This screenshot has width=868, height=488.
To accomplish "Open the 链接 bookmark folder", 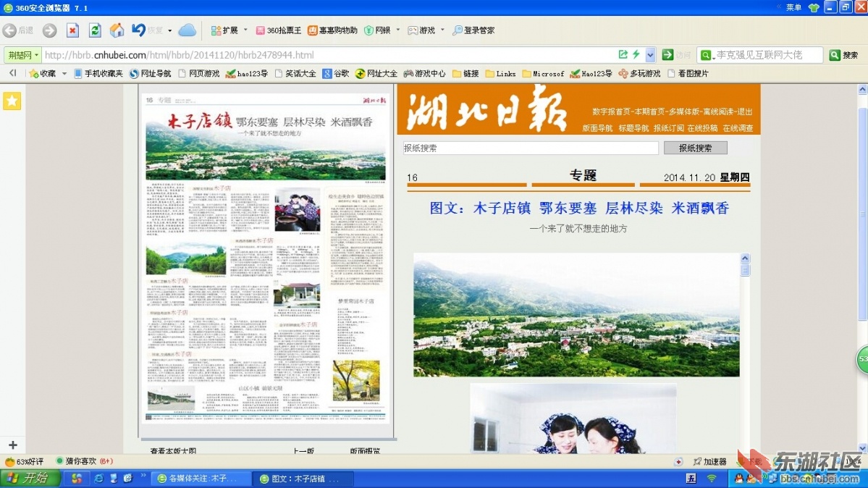I will (465, 73).
